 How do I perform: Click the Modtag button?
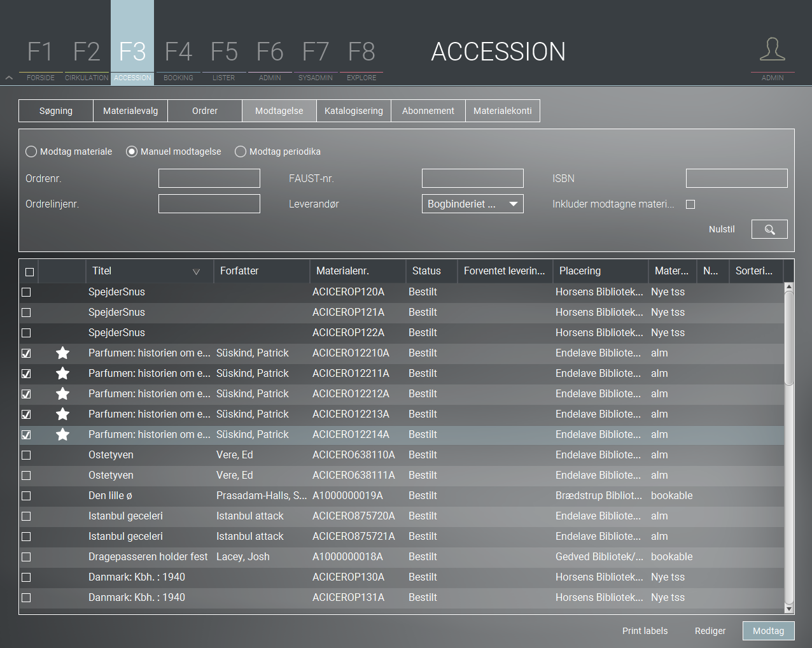(x=769, y=631)
